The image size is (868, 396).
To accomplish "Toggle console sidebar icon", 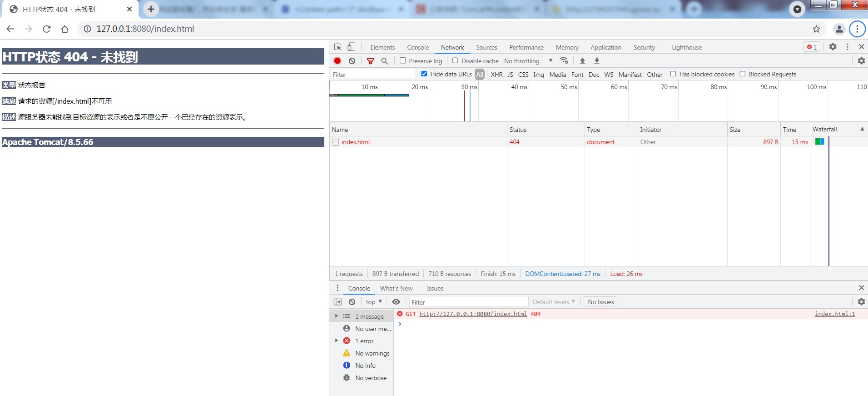I will pos(337,302).
